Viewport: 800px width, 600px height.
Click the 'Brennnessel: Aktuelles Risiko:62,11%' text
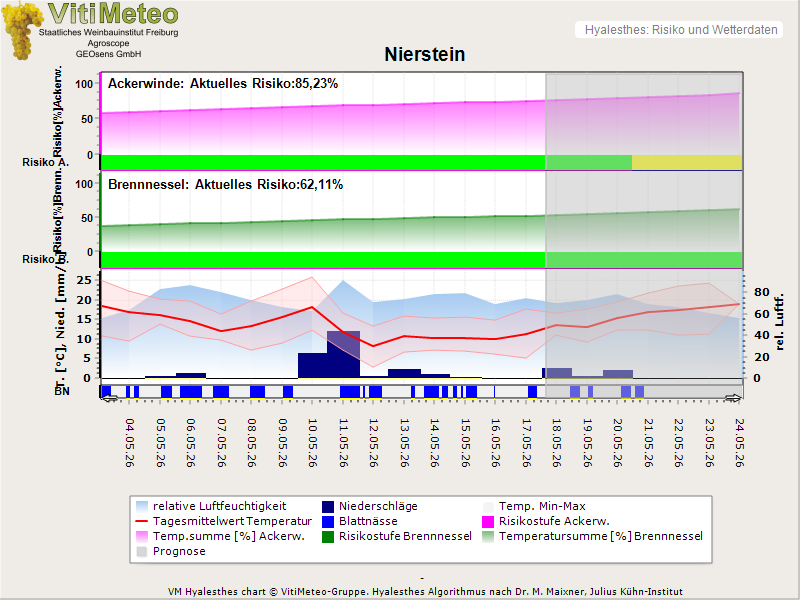coord(225,185)
